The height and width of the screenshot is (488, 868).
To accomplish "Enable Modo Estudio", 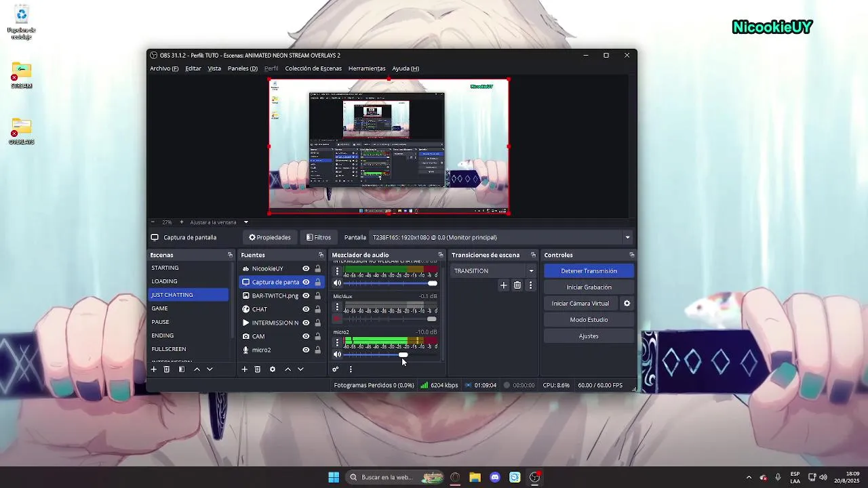I will [x=589, y=320].
